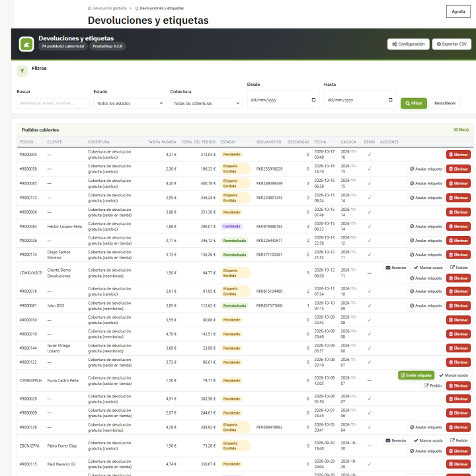The width and height of the screenshot is (476, 476).
Task: Click the green module logo icon
Action: pyautogui.click(x=26, y=44)
